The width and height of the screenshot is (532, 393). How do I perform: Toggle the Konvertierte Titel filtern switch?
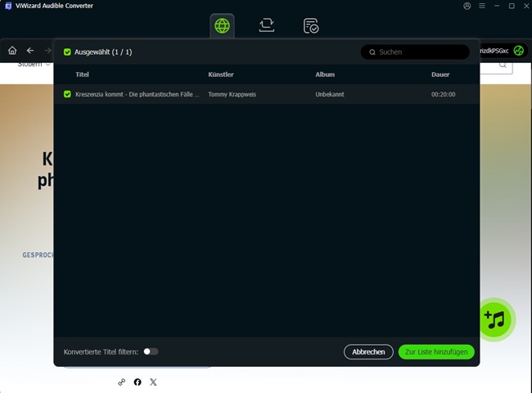point(151,351)
